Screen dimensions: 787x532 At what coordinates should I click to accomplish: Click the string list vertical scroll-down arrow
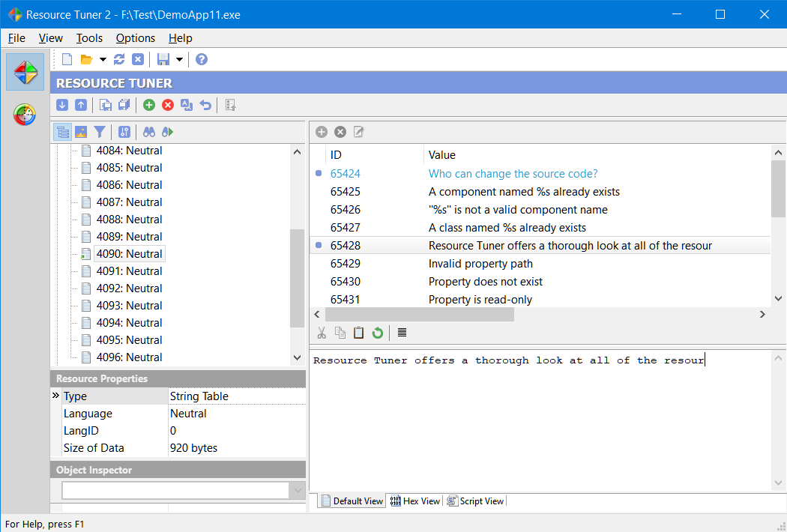tap(779, 299)
